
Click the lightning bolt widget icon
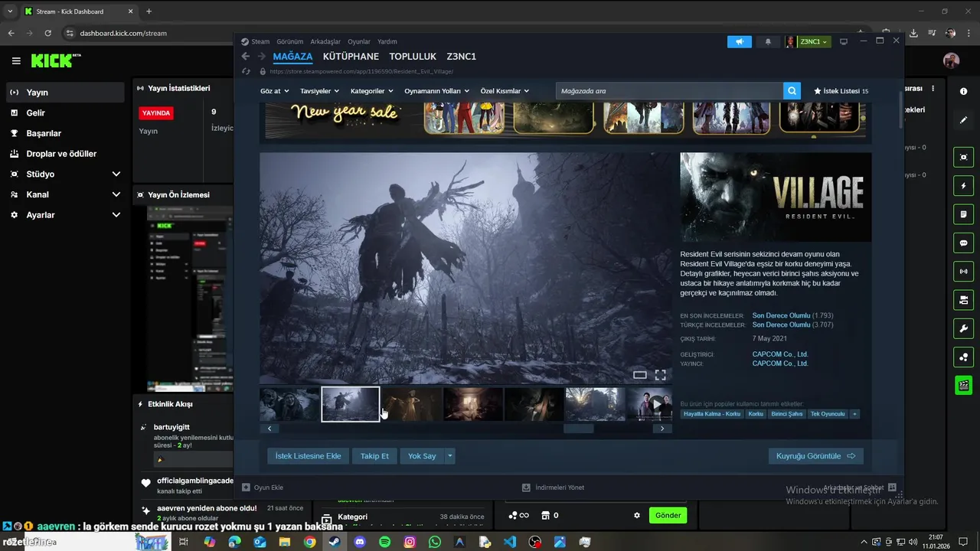tap(963, 186)
